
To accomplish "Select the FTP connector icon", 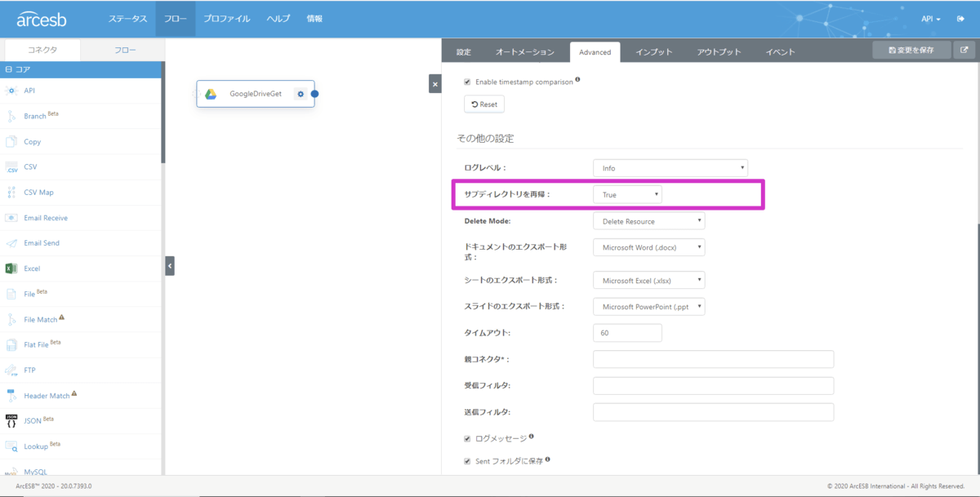I will point(11,370).
